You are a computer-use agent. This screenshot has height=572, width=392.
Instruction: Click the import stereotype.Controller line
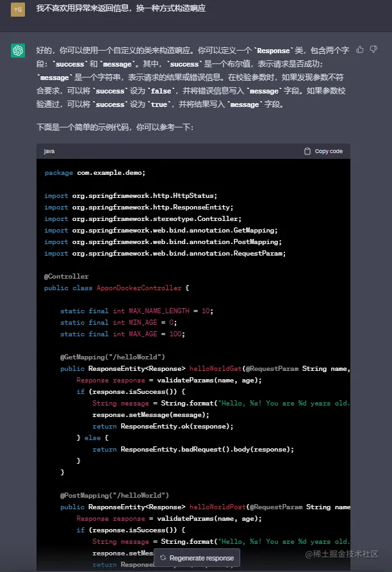point(143,218)
